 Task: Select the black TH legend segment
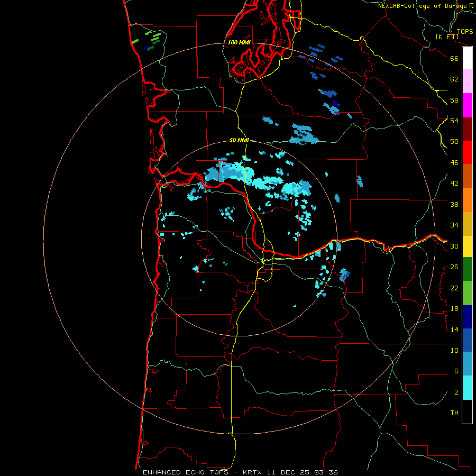pos(467,411)
